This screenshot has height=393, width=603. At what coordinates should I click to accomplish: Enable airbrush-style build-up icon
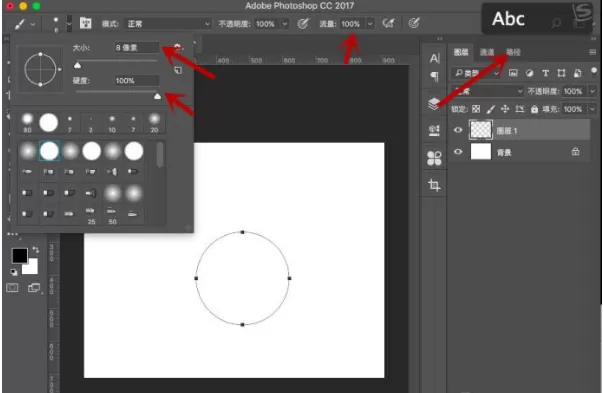pos(388,24)
